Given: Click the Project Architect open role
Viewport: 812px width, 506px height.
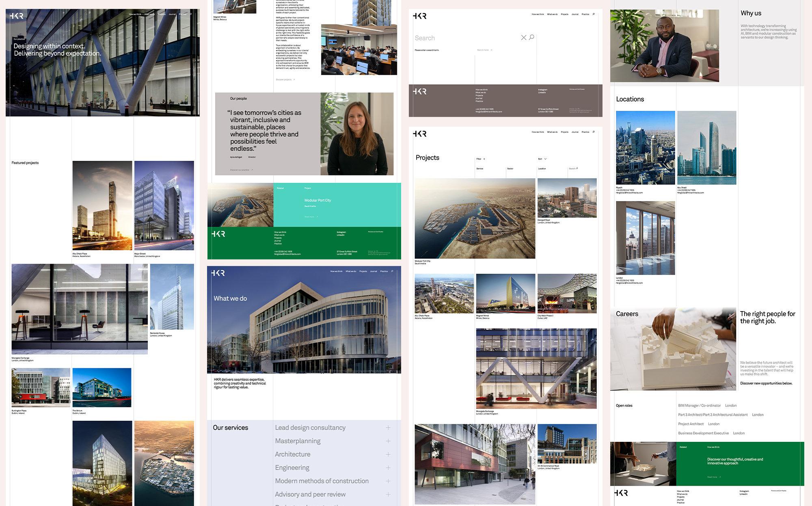Looking at the screenshot, I should tap(691, 424).
